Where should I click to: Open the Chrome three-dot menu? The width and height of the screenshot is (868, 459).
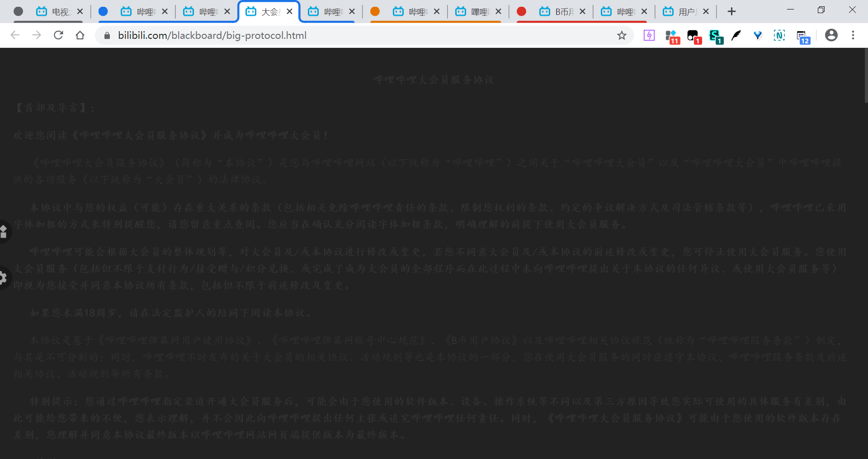[x=854, y=35]
